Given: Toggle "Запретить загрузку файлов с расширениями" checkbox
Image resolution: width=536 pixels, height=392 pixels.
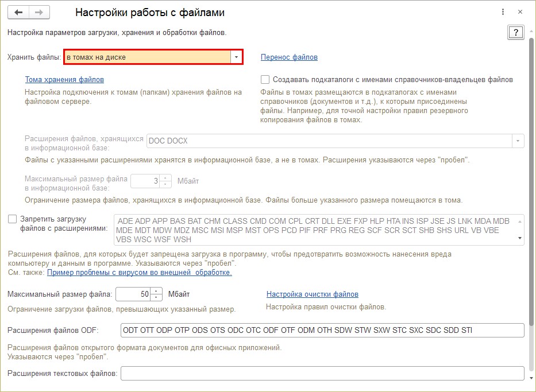Looking at the screenshot, I should pos(13,219).
